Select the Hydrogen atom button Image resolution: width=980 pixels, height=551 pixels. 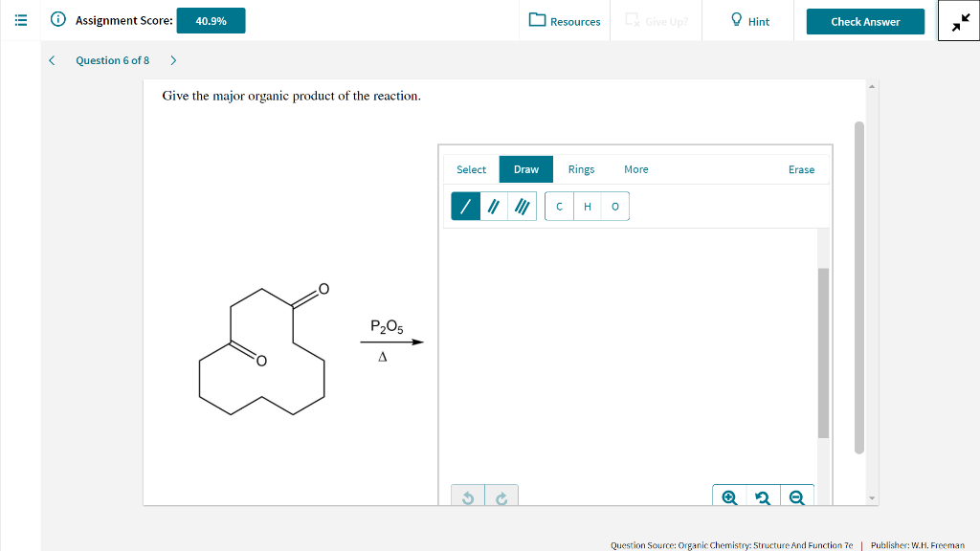tap(587, 206)
